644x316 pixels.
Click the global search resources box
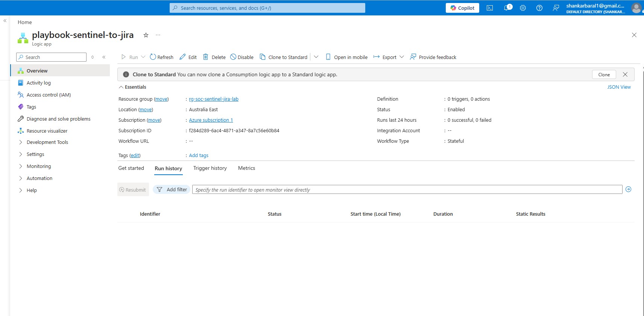267,8
